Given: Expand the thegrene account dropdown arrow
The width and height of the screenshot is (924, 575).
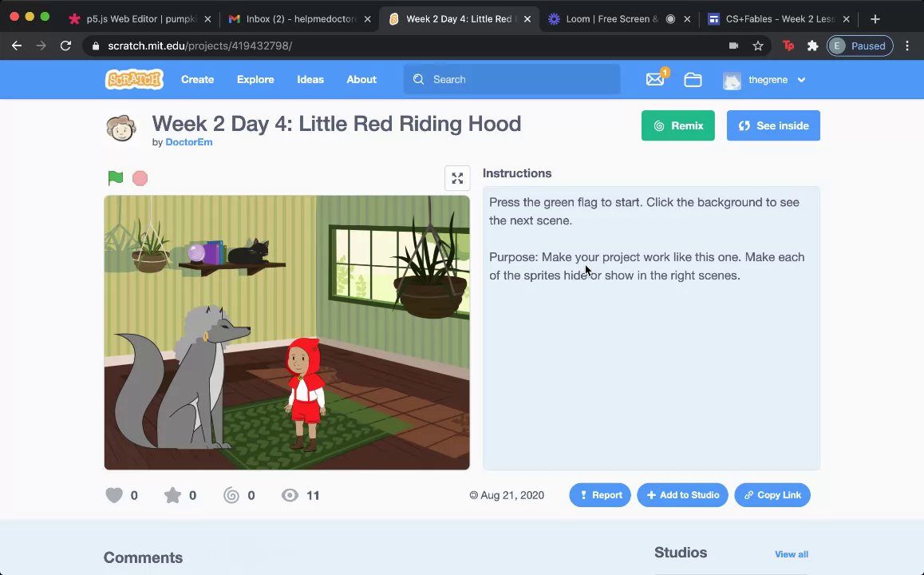Looking at the screenshot, I should pyautogui.click(x=801, y=80).
